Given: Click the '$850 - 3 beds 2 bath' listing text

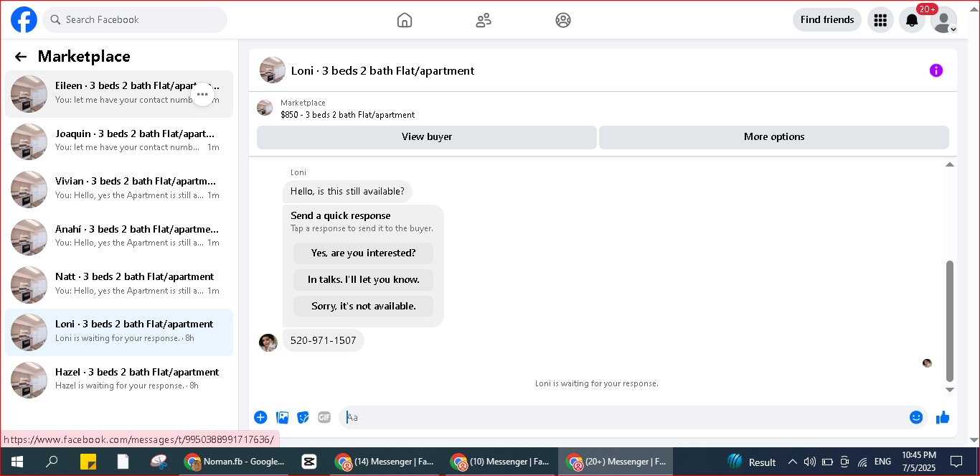Looking at the screenshot, I should click(347, 115).
